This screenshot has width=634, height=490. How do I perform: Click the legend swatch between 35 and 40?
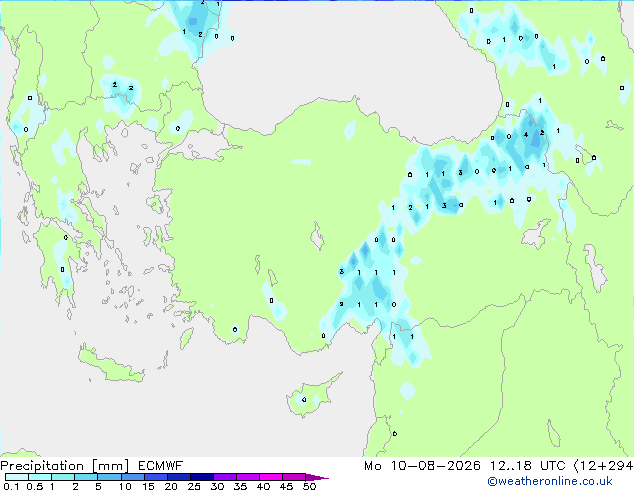(x=247, y=477)
